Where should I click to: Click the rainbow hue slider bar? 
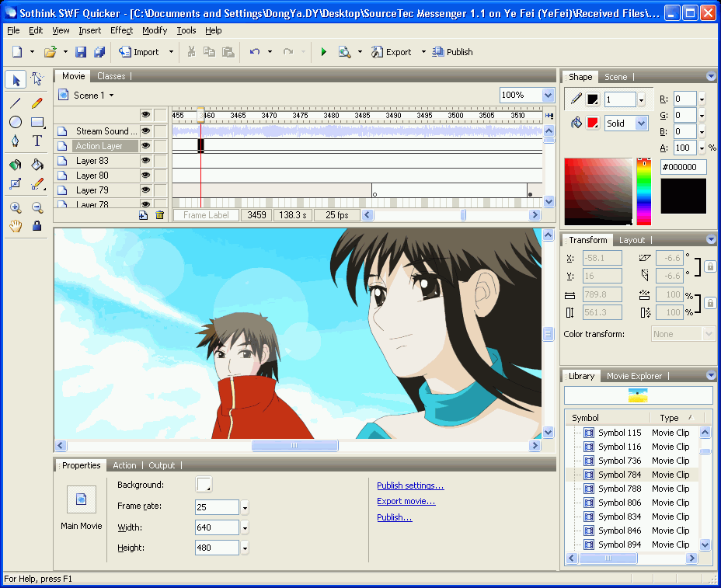644,191
